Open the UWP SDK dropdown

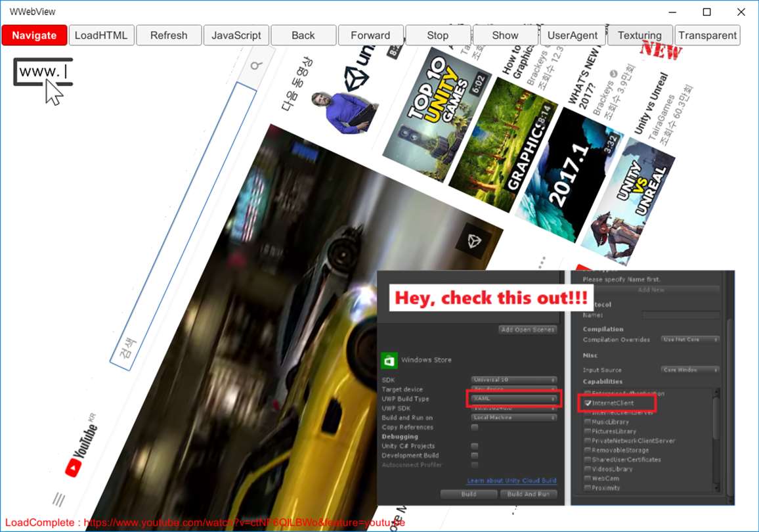coord(513,408)
